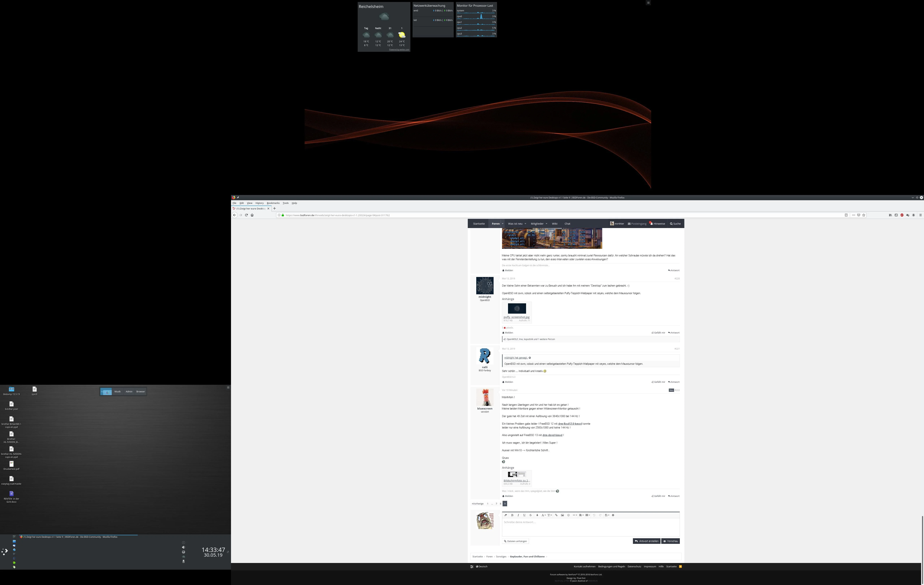Click the Adblock Plus ABP icon
This screenshot has width=924, height=585.
coord(902,215)
